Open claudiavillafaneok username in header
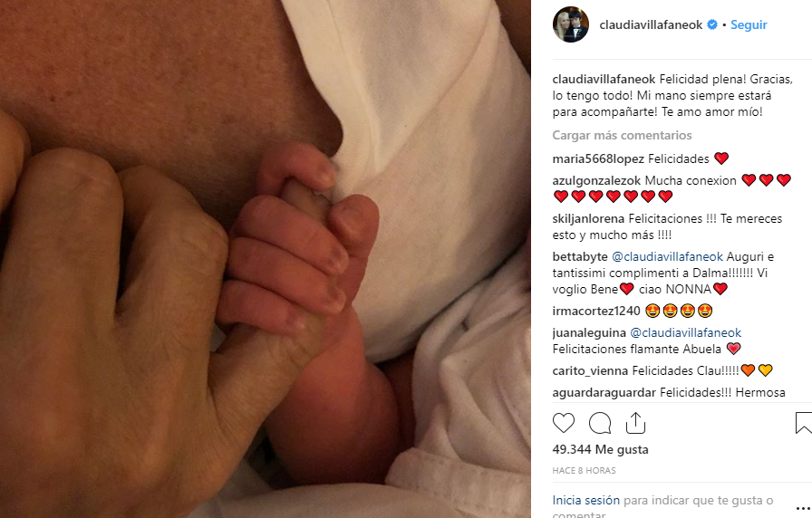Image resolution: width=812 pixels, height=518 pixels. coord(651,24)
